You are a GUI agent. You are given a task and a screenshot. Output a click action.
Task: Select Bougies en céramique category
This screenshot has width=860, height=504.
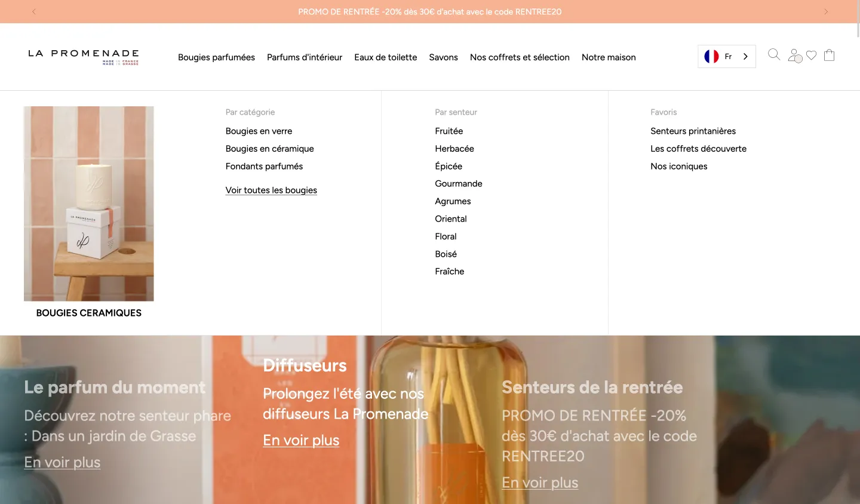[270, 149]
